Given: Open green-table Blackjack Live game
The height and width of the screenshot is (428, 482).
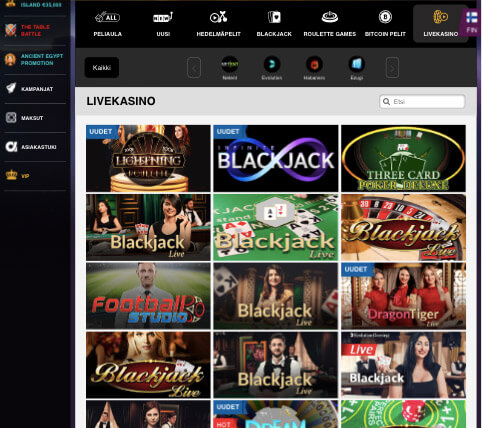Looking at the screenshot, I should [x=276, y=227].
